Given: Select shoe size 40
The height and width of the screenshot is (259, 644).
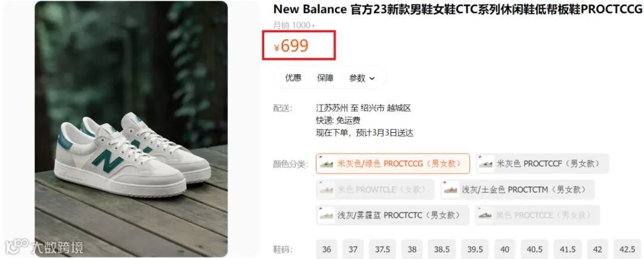Looking at the screenshot, I should [505, 249].
